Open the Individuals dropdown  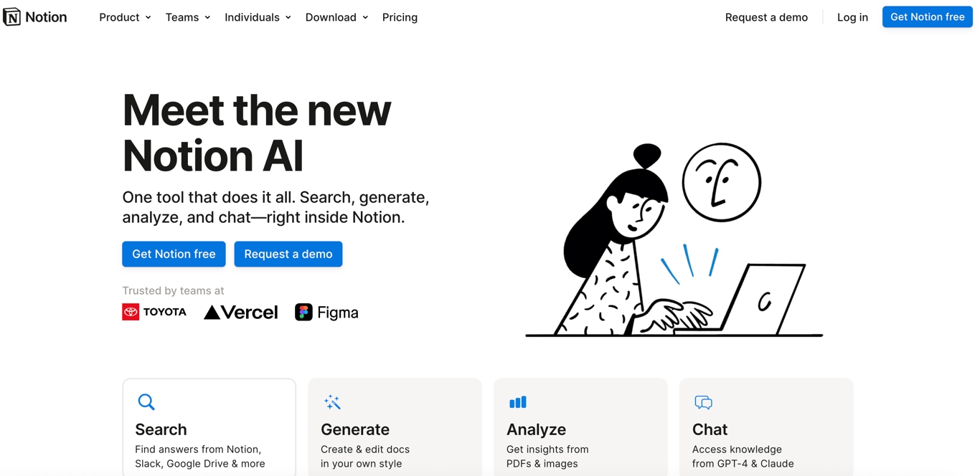click(258, 17)
